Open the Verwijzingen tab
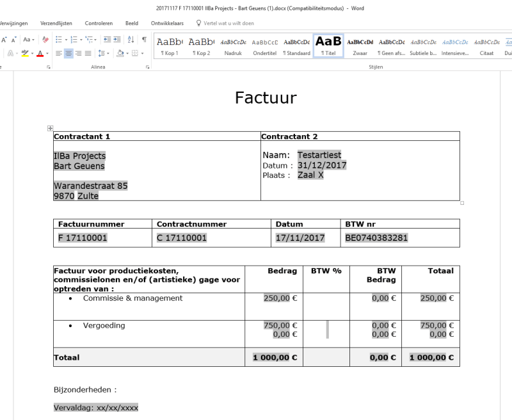This screenshot has height=420, width=512. (x=13, y=23)
